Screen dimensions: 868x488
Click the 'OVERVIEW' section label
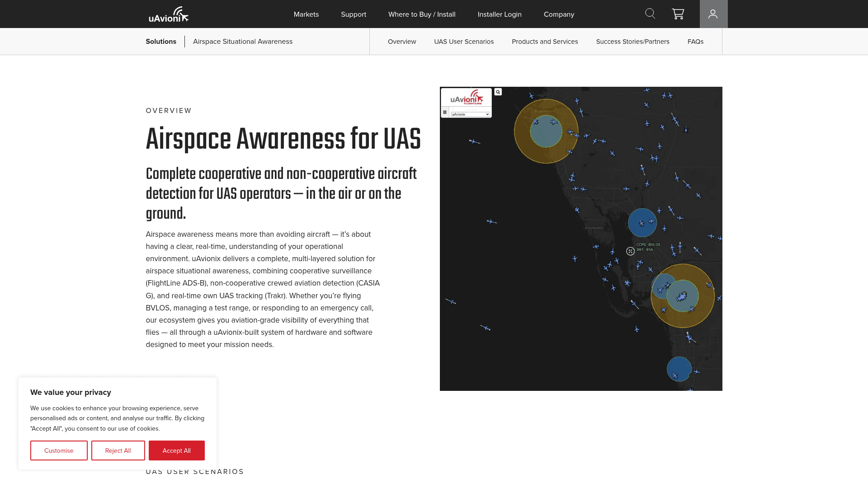tap(169, 111)
